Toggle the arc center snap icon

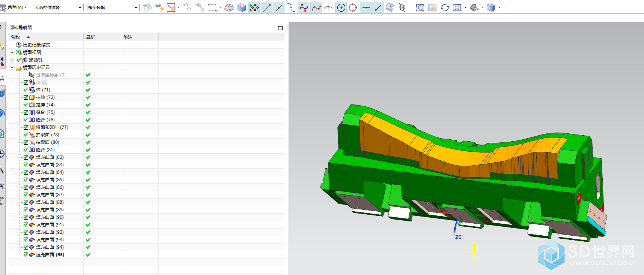coord(341,7)
